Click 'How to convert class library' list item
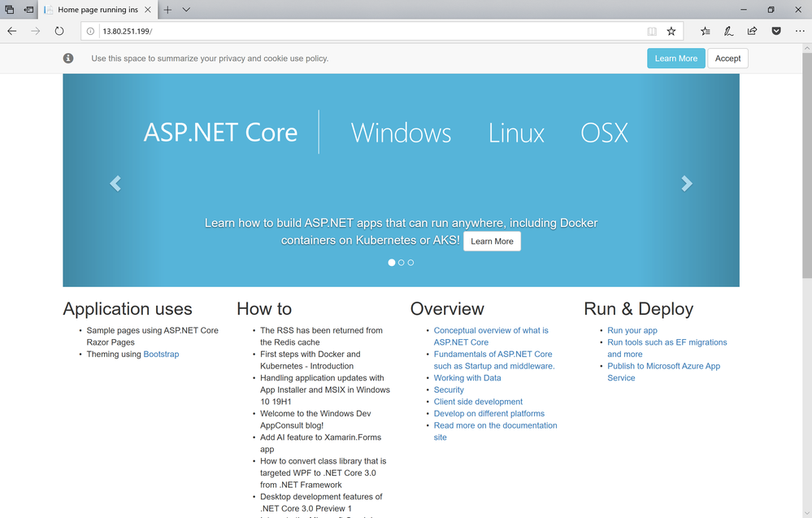The image size is (812, 518). (x=323, y=473)
